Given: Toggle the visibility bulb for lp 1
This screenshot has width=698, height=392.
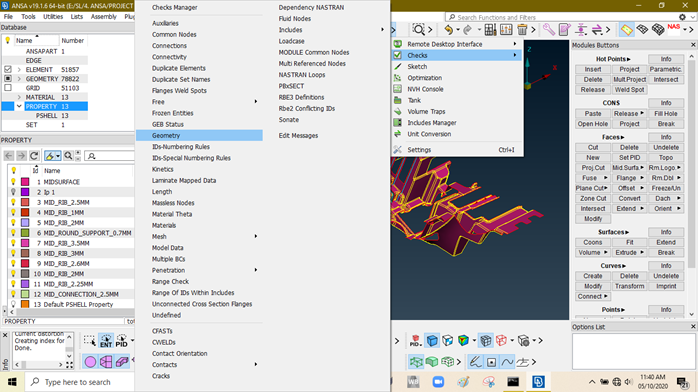Looking at the screenshot, I should pos(13,192).
